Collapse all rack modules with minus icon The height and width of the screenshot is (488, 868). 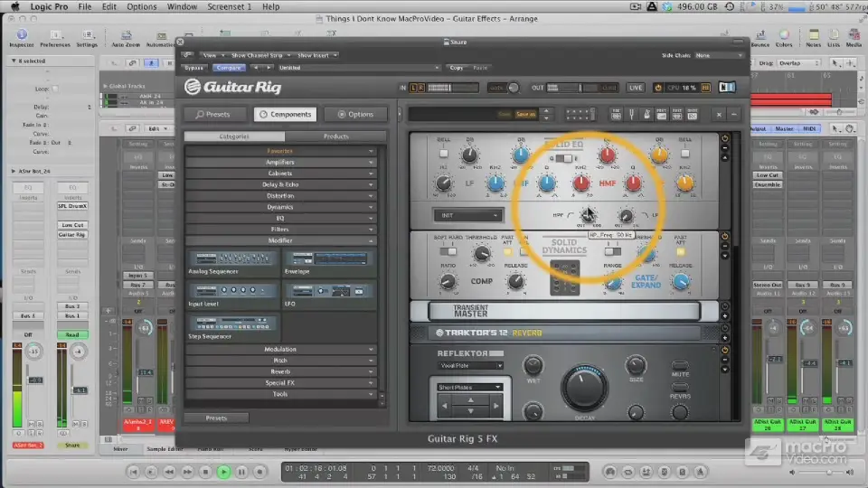[734, 115]
